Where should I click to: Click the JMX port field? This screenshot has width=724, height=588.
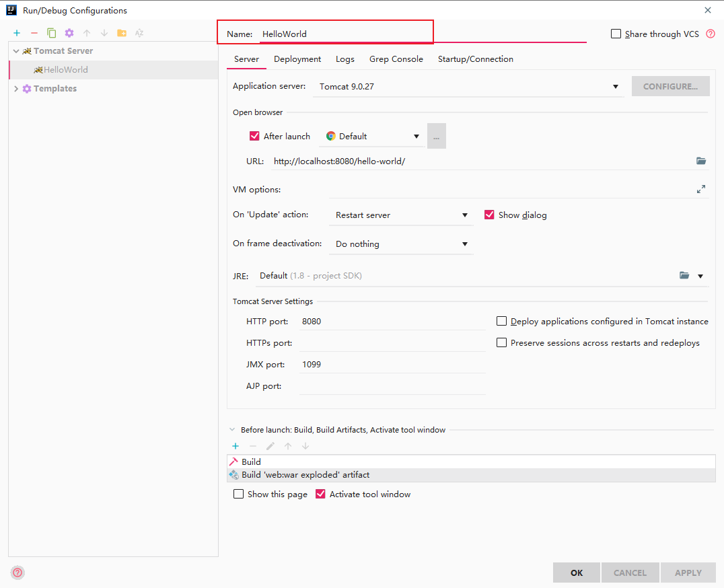coord(392,364)
